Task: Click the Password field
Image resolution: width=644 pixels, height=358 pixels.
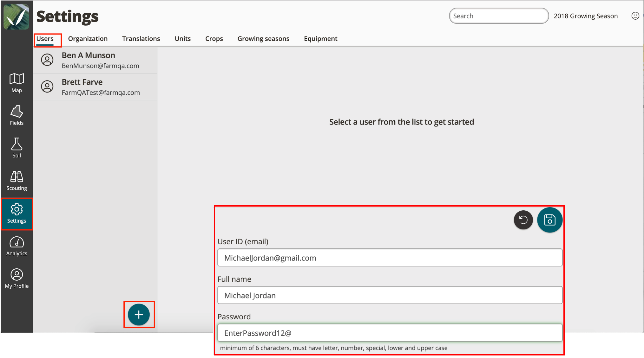Action: point(390,333)
